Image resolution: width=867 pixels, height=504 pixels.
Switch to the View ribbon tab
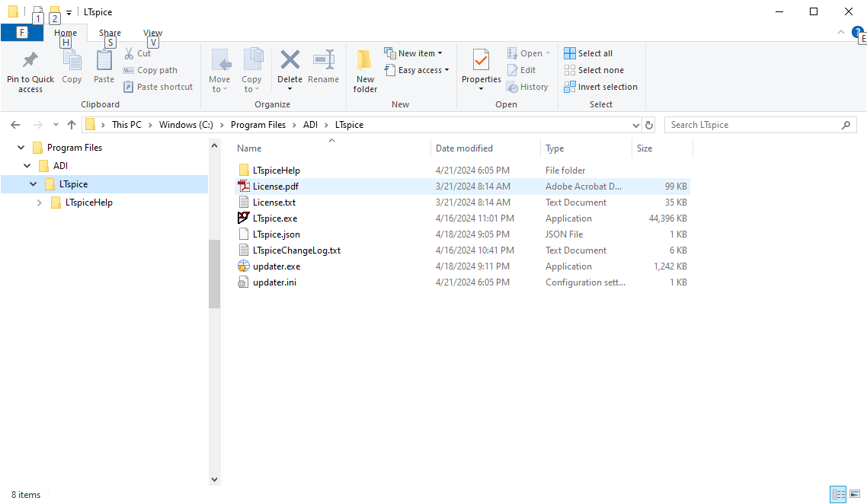(152, 33)
